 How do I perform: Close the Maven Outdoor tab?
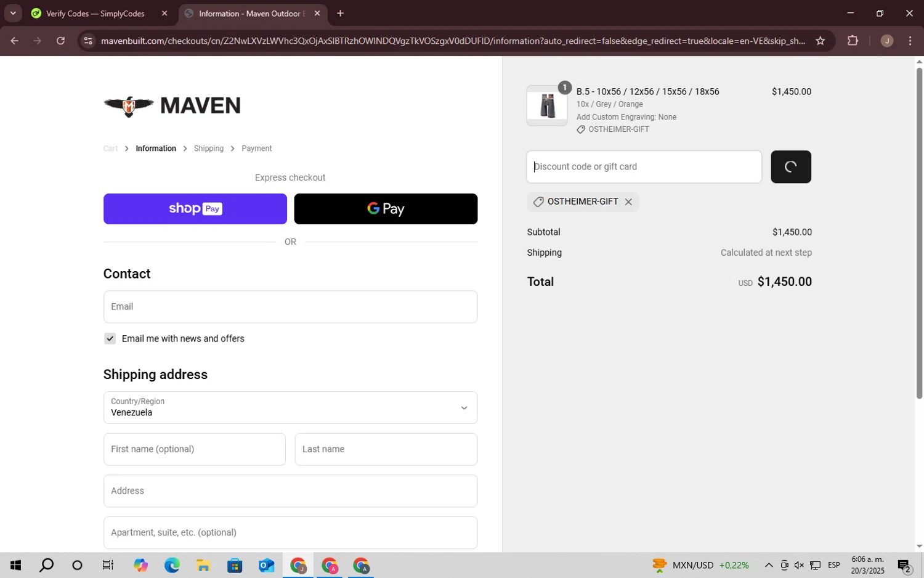(317, 14)
